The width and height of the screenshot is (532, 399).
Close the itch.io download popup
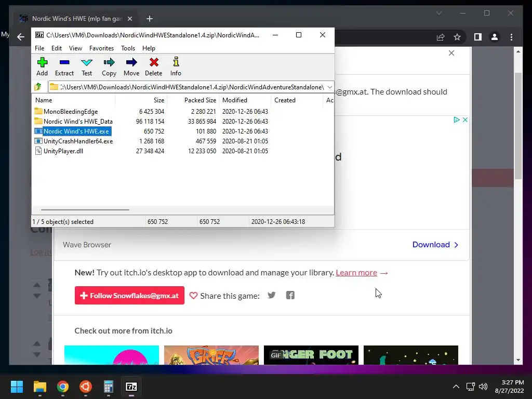451,53
